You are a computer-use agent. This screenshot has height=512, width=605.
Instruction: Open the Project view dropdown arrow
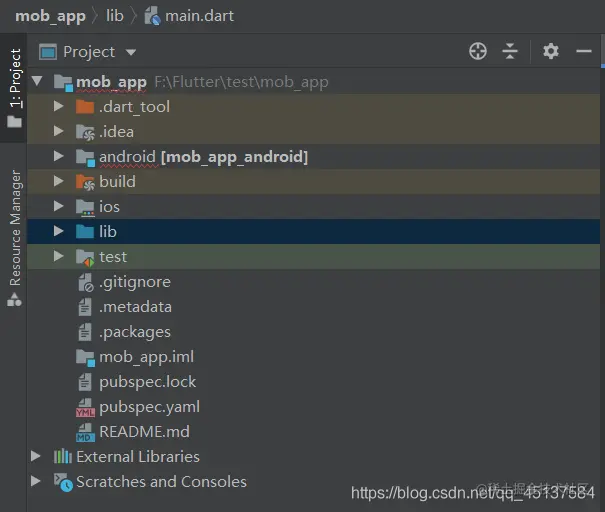[x=131, y=52]
